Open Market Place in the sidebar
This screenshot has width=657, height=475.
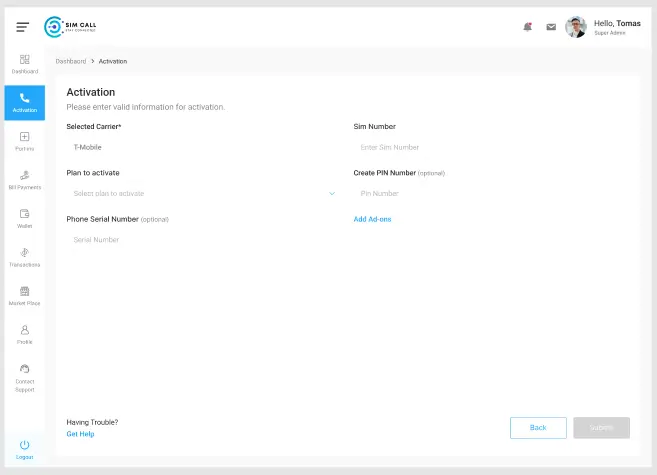tap(25, 295)
